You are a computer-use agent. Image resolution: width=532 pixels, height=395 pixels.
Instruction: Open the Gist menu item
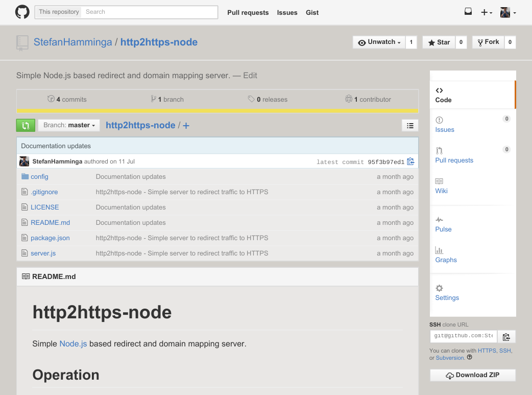[x=312, y=12]
